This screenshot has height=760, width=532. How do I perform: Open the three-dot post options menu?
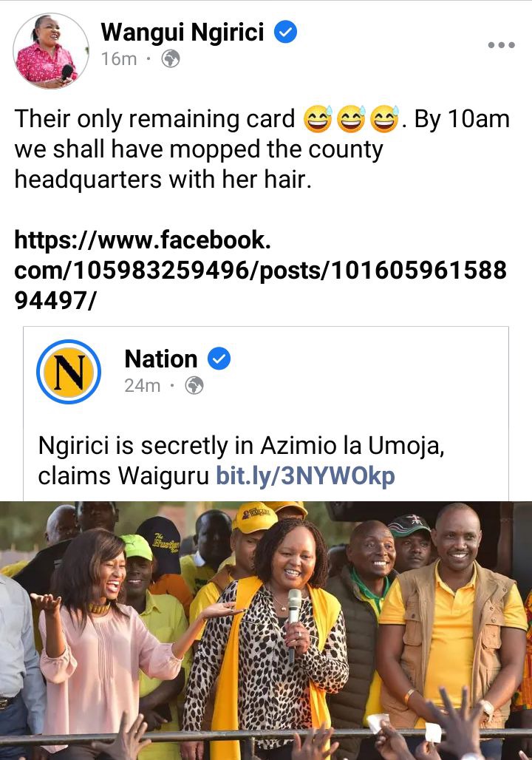click(x=501, y=45)
